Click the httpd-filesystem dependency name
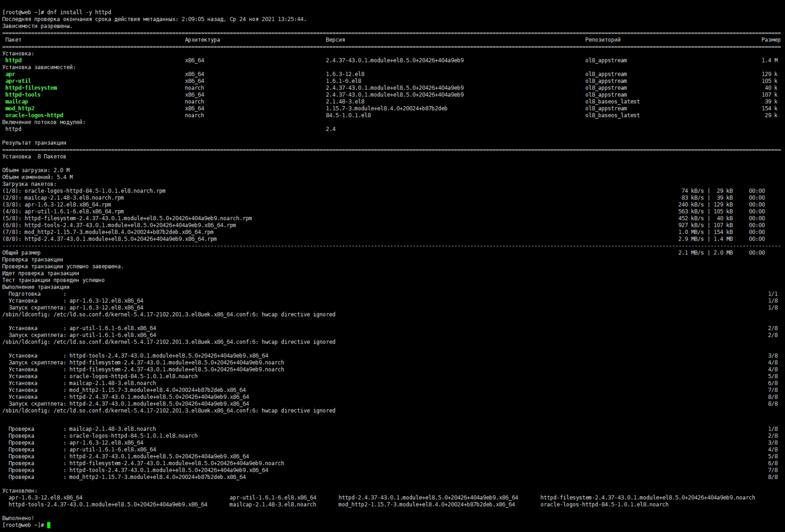This screenshot has width=785, height=532. pyautogui.click(x=31, y=87)
